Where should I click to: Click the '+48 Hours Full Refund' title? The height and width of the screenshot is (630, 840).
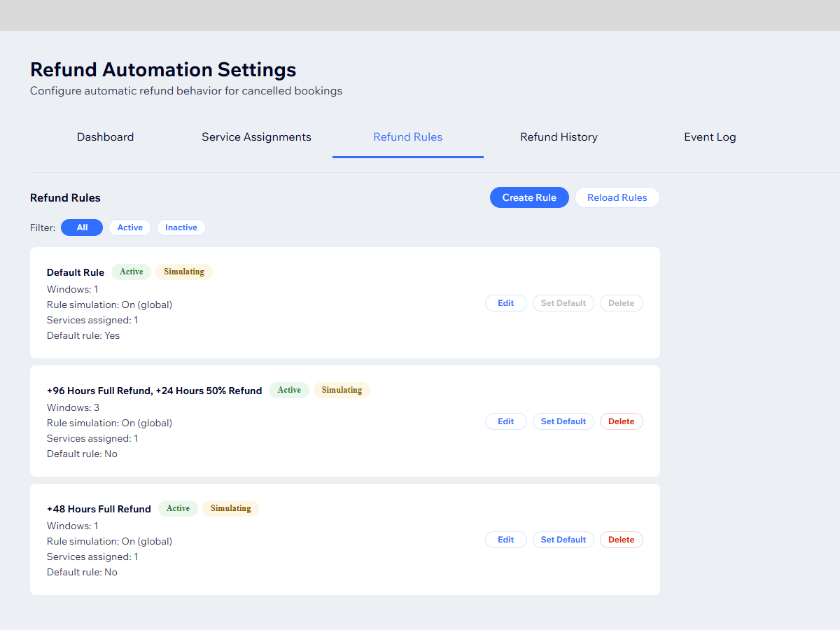[99, 509]
